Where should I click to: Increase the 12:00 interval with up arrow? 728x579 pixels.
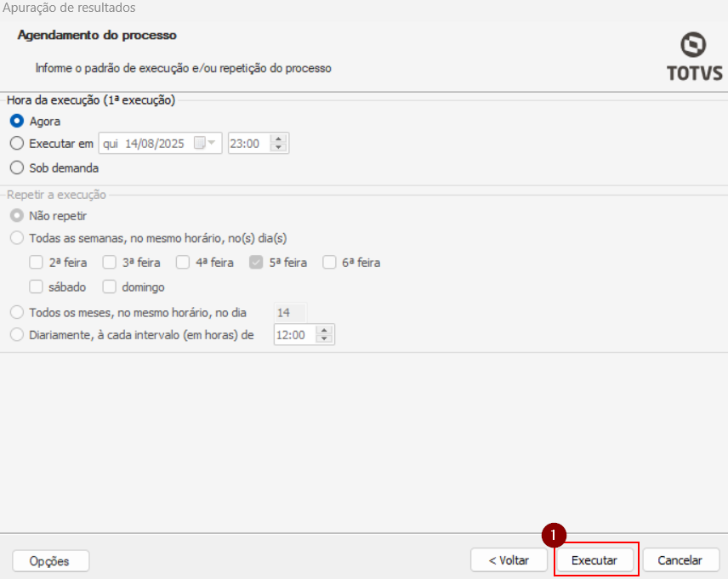[x=324, y=330]
